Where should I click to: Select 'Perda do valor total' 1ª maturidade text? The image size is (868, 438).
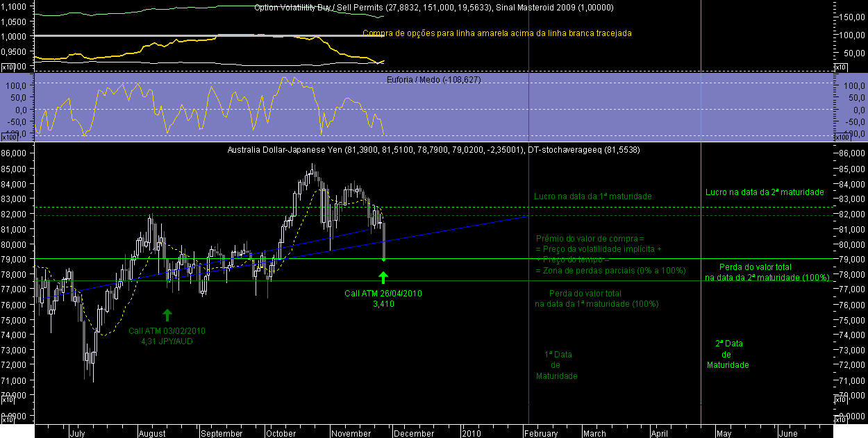[x=585, y=293]
